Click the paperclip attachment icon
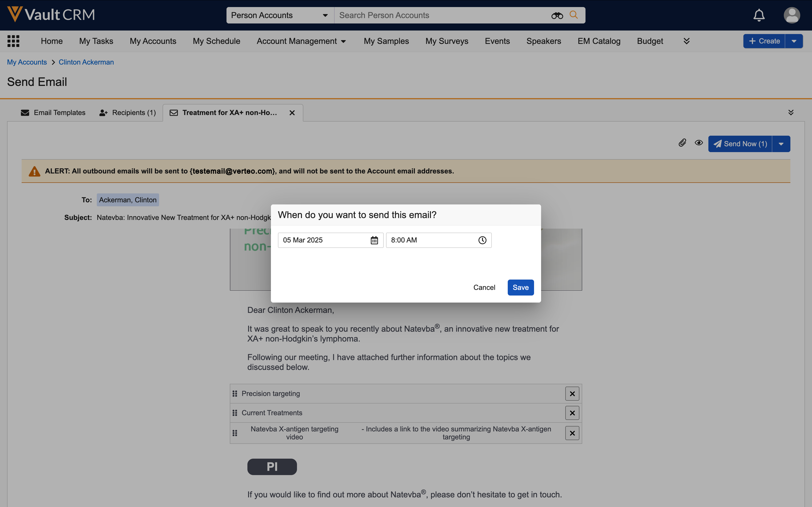The image size is (812, 507). (x=682, y=143)
